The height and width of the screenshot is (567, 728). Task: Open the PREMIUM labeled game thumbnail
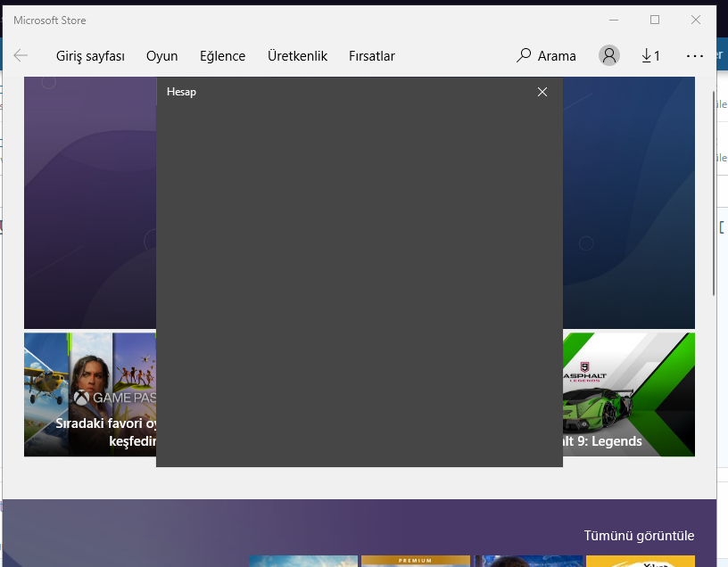[x=416, y=561]
